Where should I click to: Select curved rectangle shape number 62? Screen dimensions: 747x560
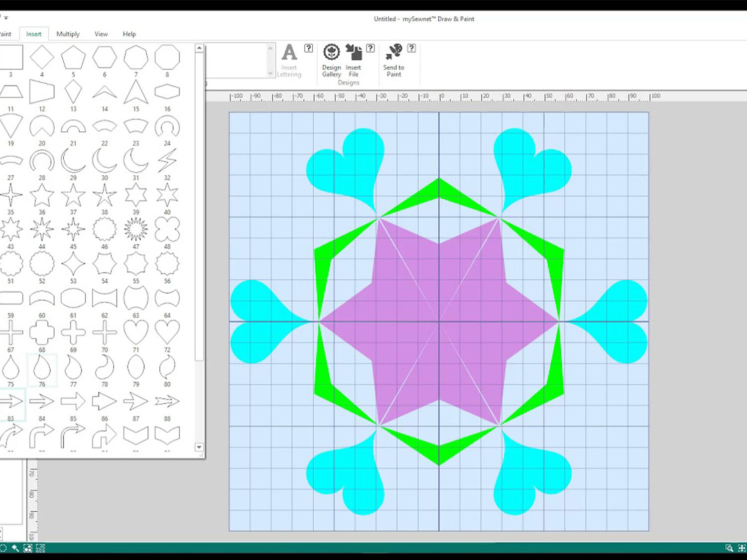point(105,298)
